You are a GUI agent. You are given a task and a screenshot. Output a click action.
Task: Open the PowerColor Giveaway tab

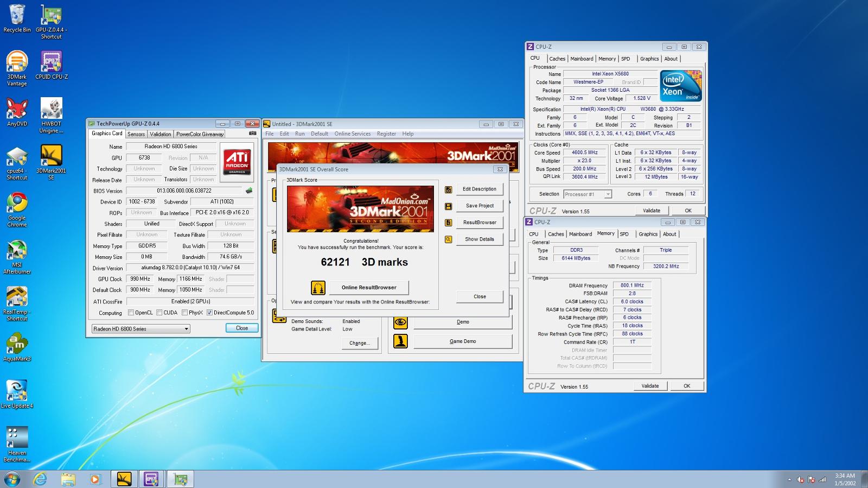pos(200,134)
